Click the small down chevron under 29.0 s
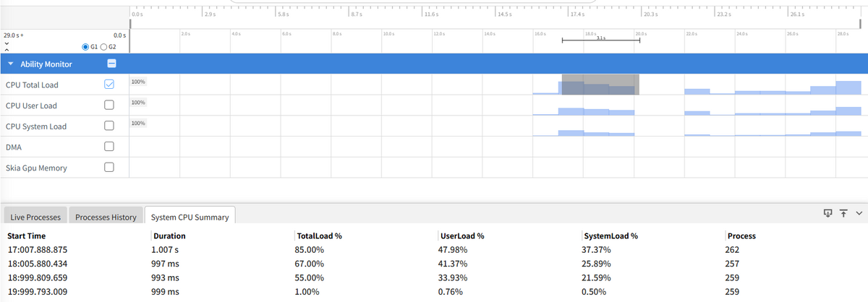 click(x=7, y=43)
